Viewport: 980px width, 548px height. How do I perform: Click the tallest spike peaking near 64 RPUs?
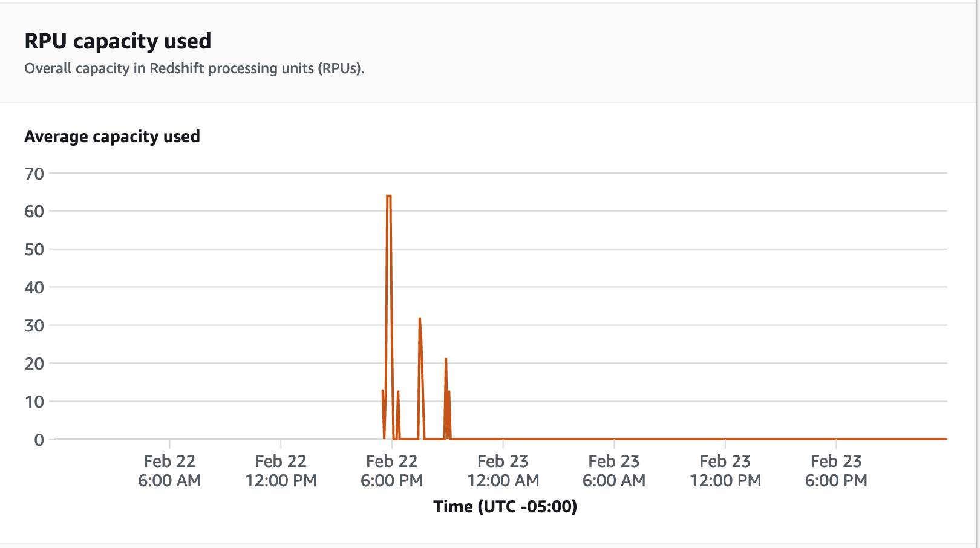click(x=389, y=196)
